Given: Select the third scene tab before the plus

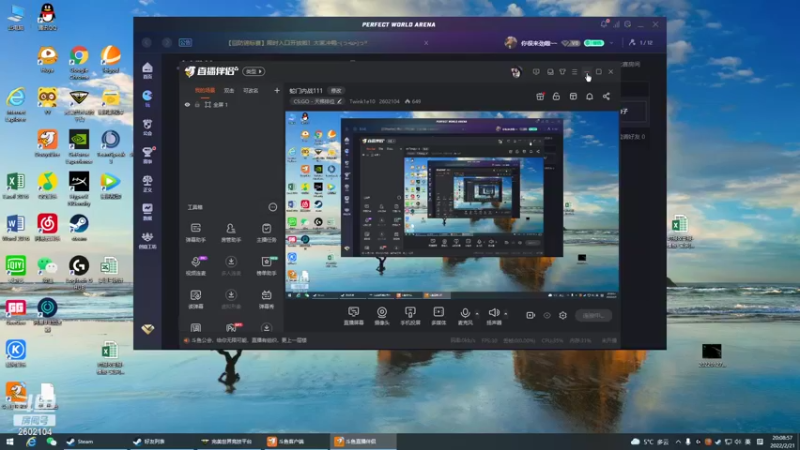Looking at the screenshot, I should [251, 90].
